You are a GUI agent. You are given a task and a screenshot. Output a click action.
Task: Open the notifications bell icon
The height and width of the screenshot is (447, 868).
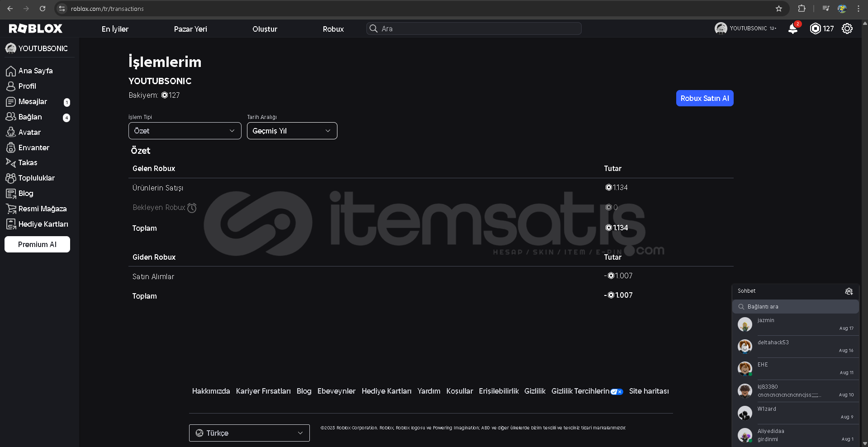[792, 29]
